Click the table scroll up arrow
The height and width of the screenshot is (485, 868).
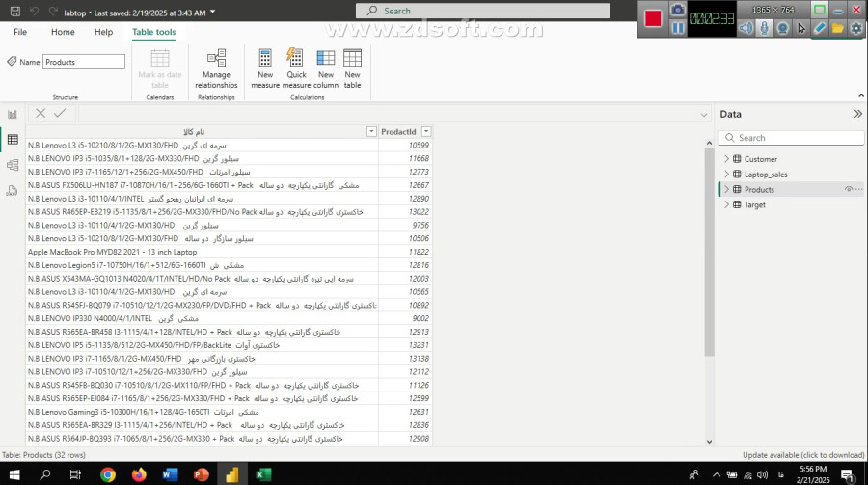(709, 143)
